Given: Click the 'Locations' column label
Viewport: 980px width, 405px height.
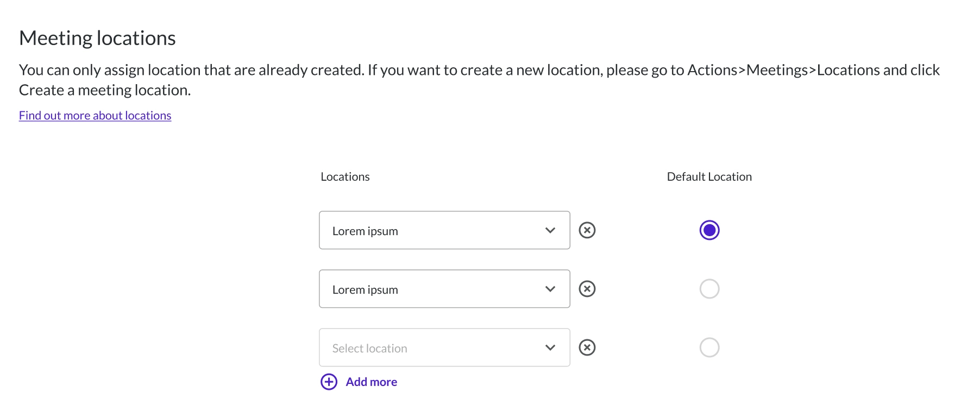Looking at the screenshot, I should click(x=345, y=177).
